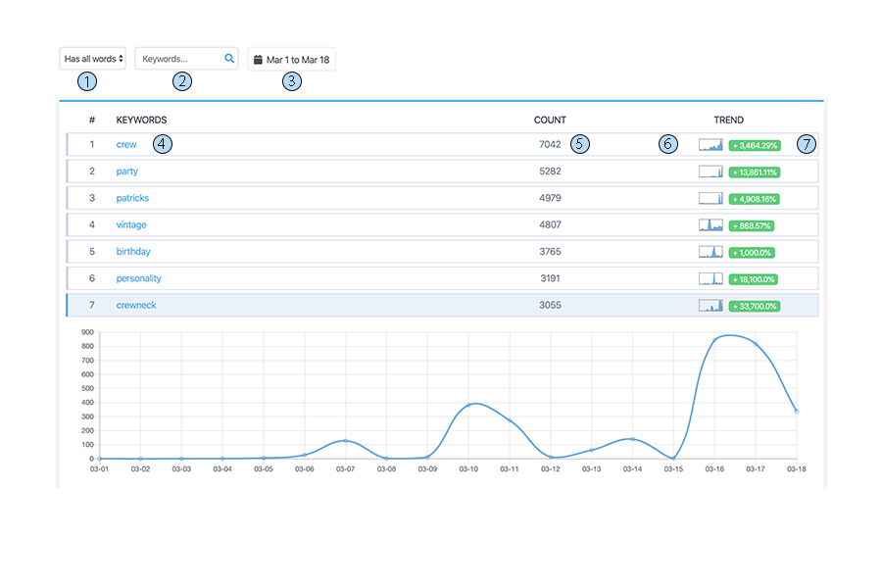The width and height of the screenshot is (882, 588).
Task: Sort by the COUNT column header
Action: point(550,120)
